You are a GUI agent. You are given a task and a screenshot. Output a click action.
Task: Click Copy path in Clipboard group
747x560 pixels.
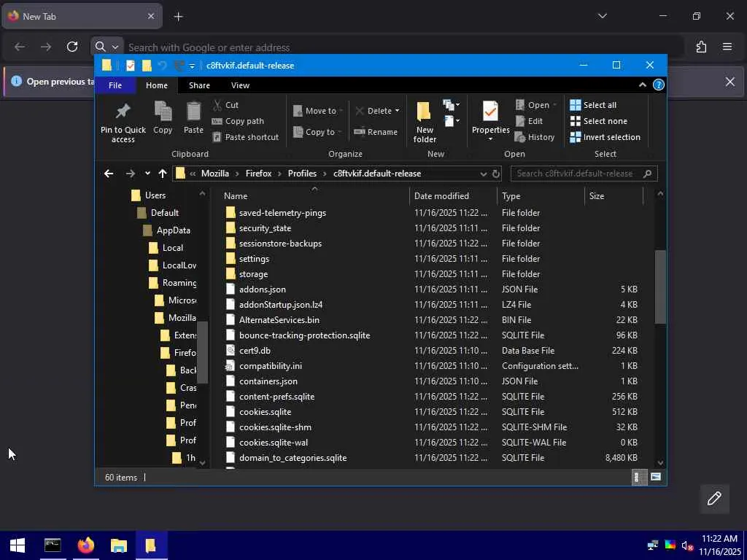pos(238,121)
